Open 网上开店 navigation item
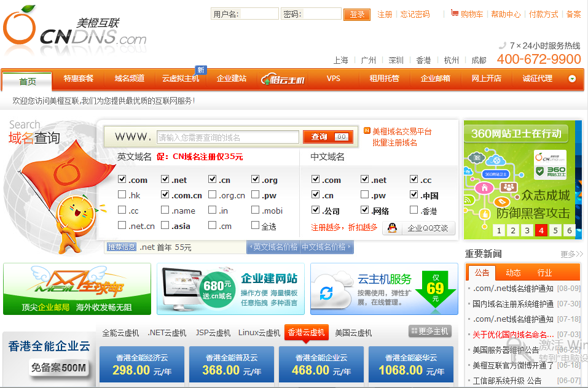 [487, 79]
